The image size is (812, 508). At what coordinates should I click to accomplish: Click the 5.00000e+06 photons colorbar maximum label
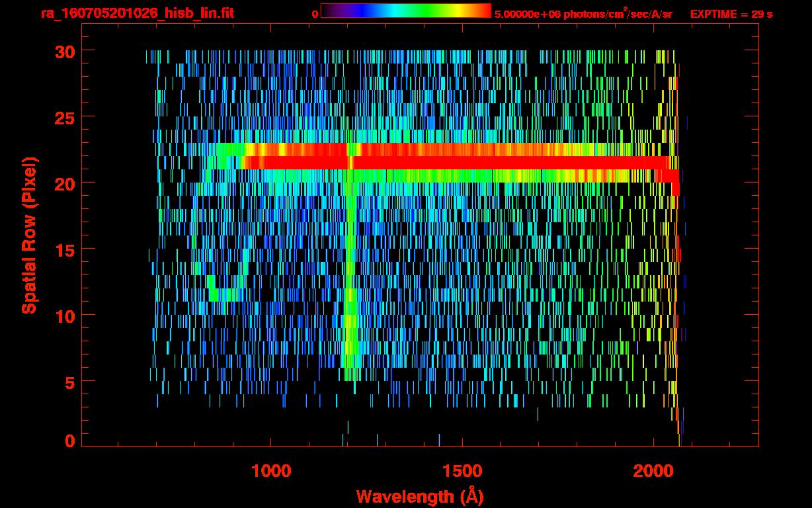click(x=583, y=14)
